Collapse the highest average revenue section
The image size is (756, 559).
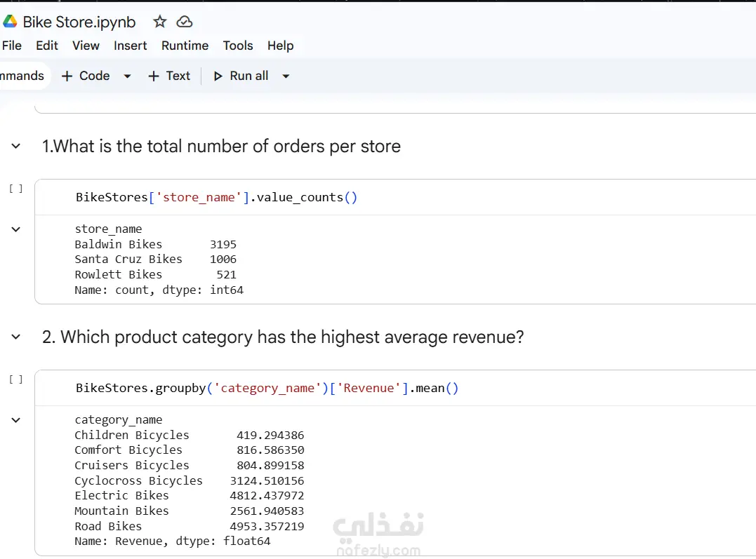click(x=16, y=337)
